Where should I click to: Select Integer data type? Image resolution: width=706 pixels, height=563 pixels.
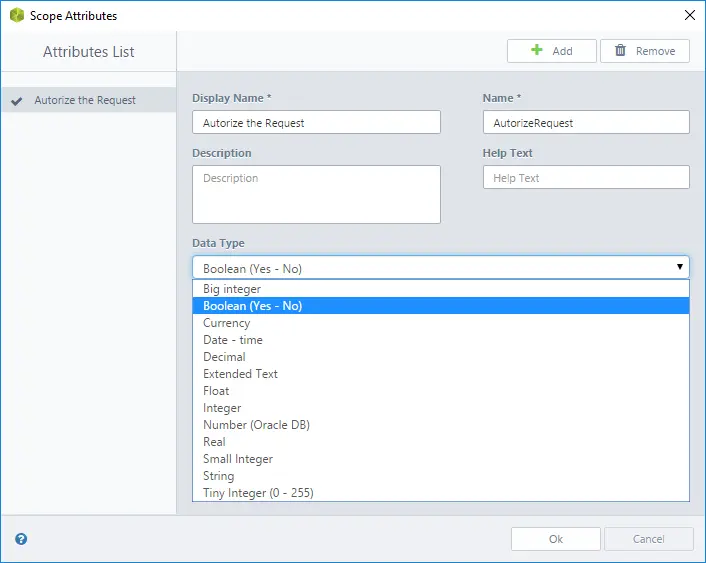pyautogui.click(x=441, y=408)
